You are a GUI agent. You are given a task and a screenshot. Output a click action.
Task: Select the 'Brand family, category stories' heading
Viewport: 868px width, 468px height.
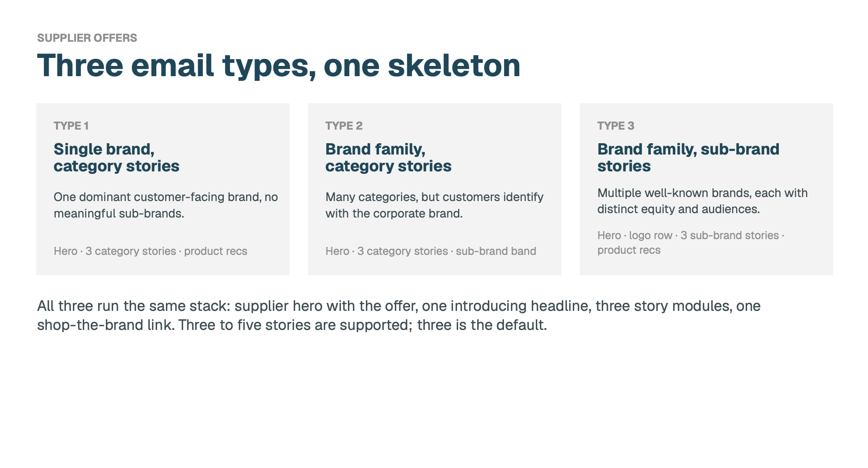point(388,157)
